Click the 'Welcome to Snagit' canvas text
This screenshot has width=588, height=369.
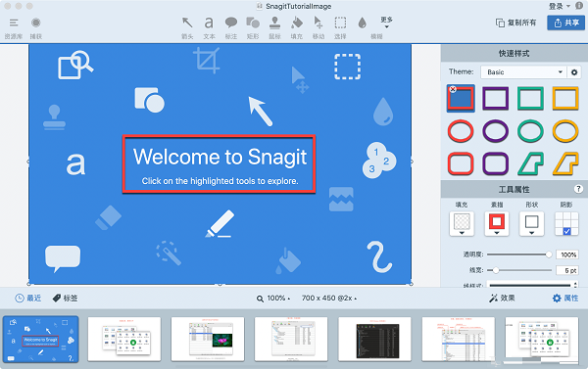(x=220, y=157)
